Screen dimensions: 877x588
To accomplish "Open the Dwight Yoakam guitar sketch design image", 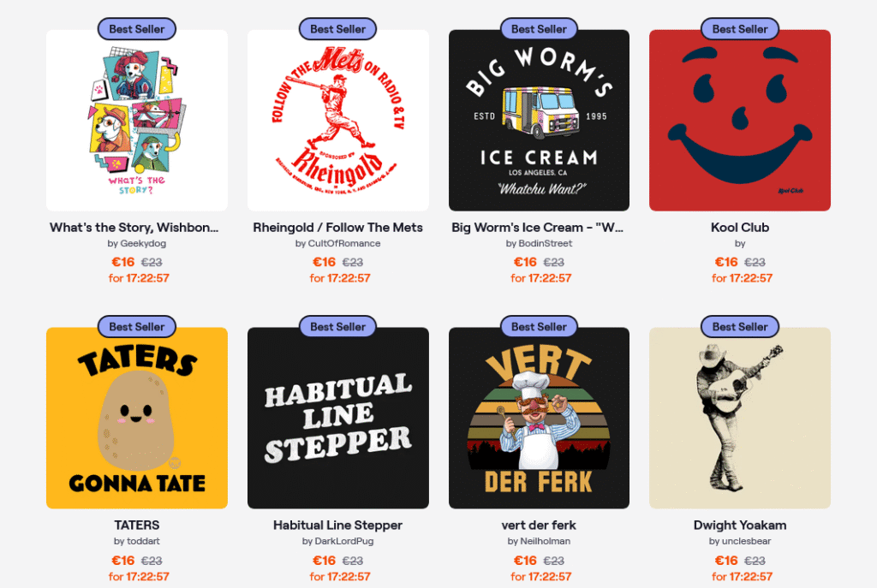I will (739, 418).
